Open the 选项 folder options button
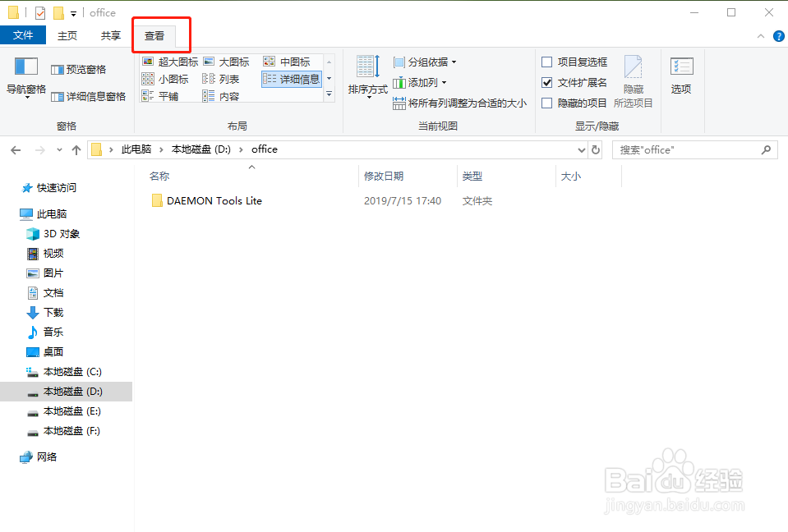 tap(681, 76)
